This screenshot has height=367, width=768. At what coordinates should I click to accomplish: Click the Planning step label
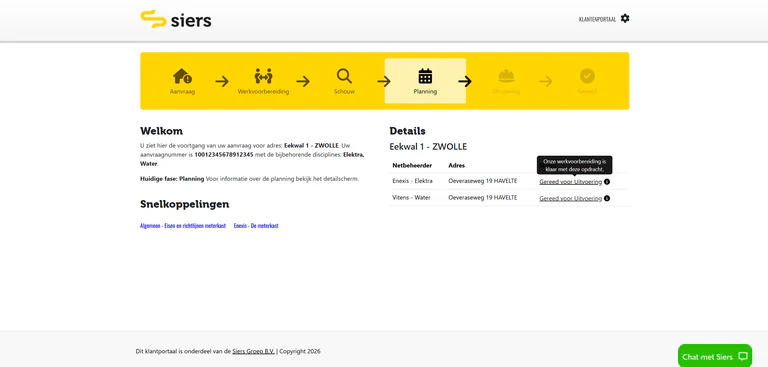(425, 92)
